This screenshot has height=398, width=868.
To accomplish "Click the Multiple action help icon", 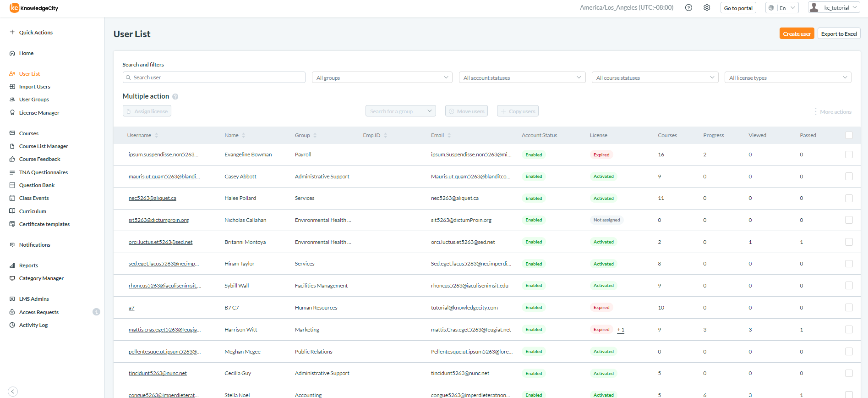I will [x=175, y=97].
